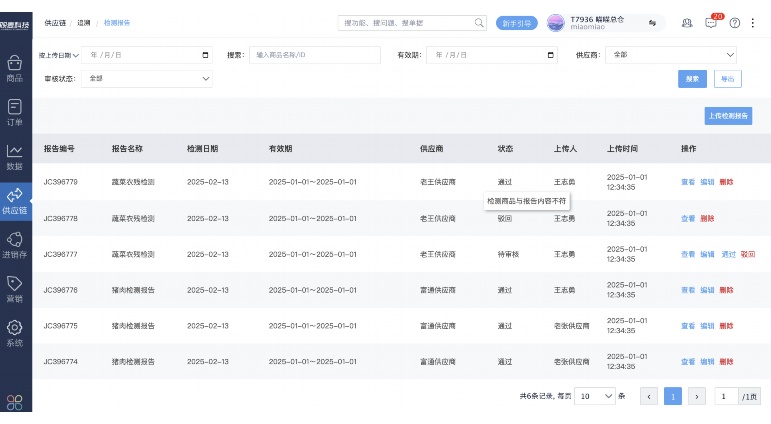Click the 上传检测报告 button
The width and height of the screenshot is (771, 424).
click(728, 116)
